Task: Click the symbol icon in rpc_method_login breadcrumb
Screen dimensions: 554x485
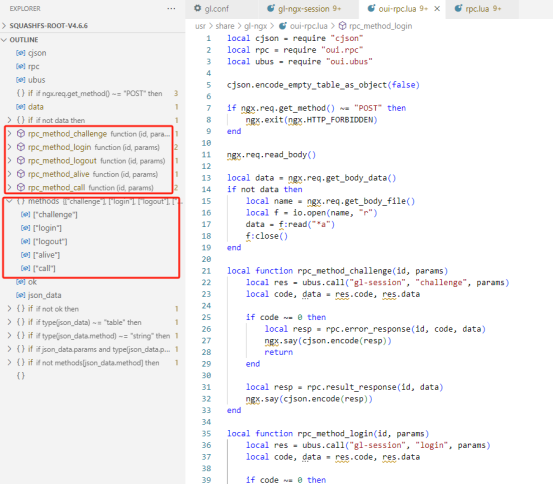Action: click(x=342, y=26)
